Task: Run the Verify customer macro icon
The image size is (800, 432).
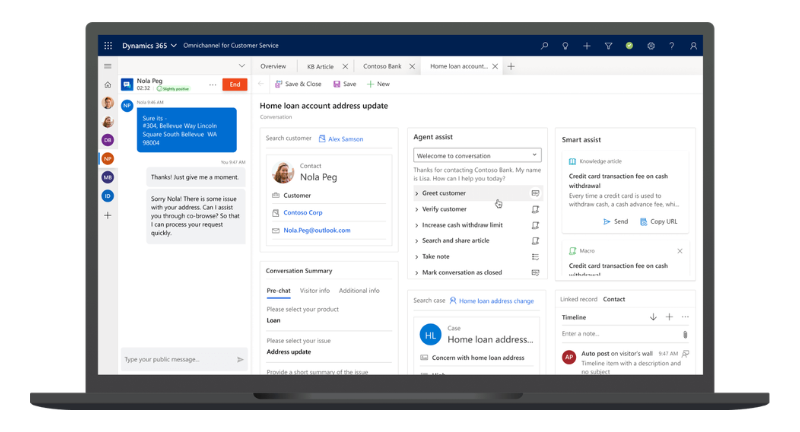Action: coord(535,209)
